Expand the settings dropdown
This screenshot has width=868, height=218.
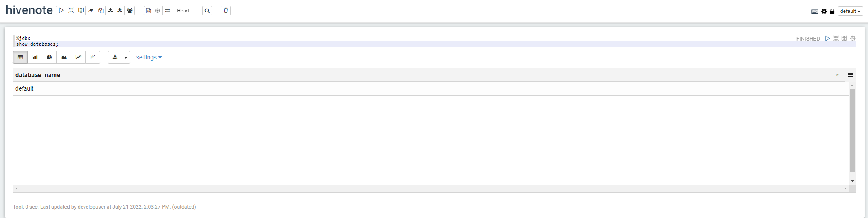(x=149, y=57)
